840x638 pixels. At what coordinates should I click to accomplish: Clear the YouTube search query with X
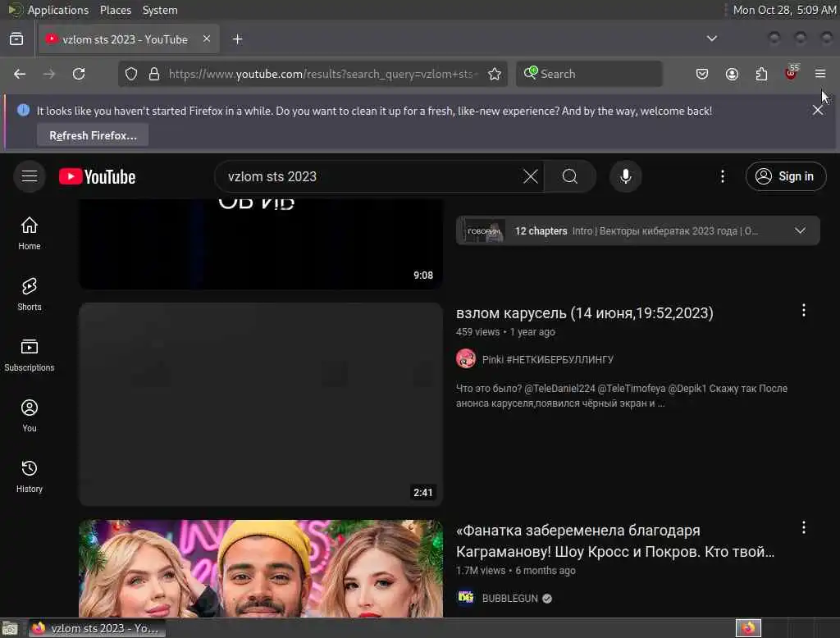point(531,176)
